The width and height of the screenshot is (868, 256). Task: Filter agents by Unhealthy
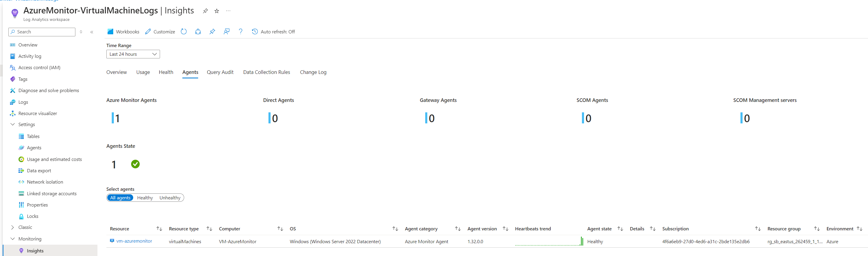pos(170,198)
